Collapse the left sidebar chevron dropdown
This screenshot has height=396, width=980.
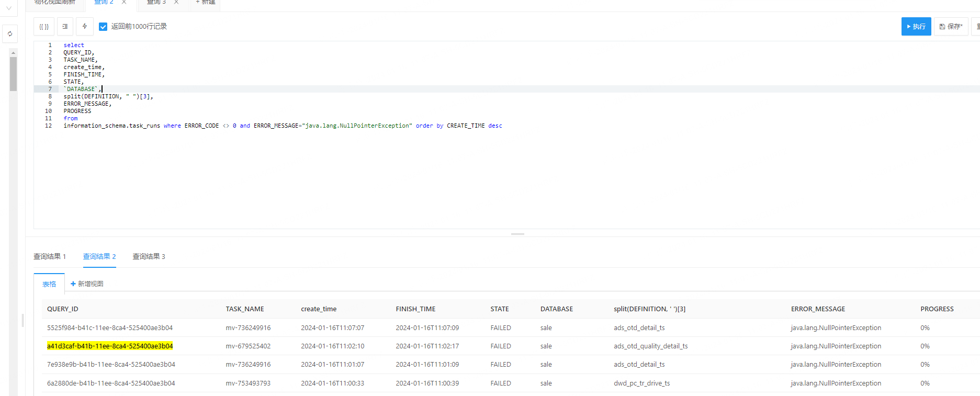9,8
